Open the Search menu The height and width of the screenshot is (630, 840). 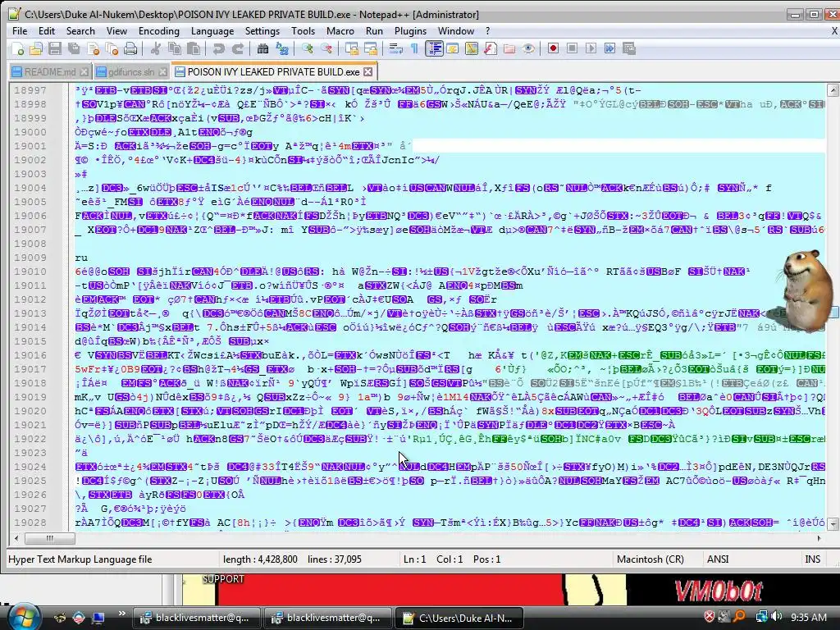[x=80, y=31]
